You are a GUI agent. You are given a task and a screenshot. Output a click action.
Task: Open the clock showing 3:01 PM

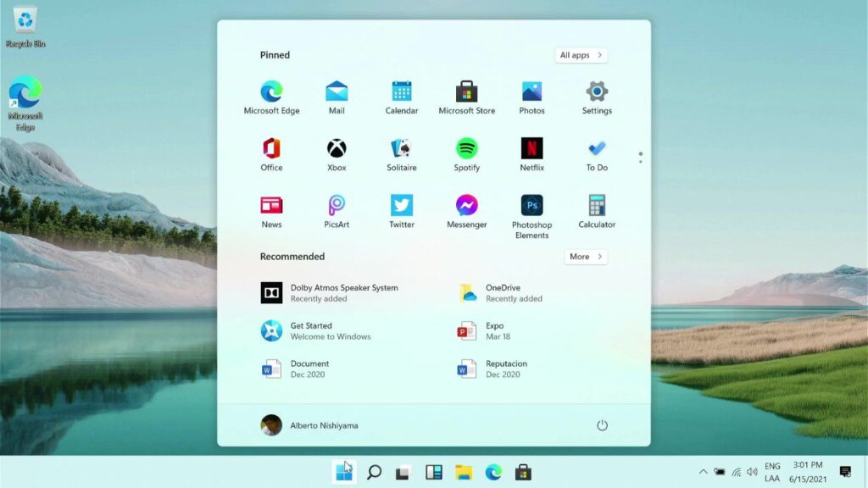coord(808,471)
